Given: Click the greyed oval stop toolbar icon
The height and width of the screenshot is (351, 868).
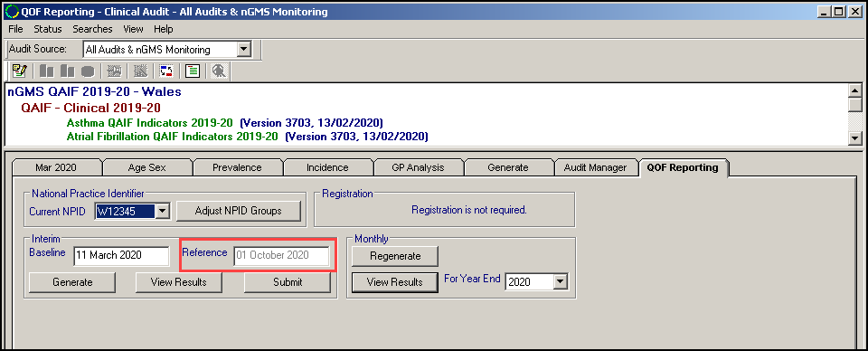Looking at the screenshot, I should tap(88, 71).
